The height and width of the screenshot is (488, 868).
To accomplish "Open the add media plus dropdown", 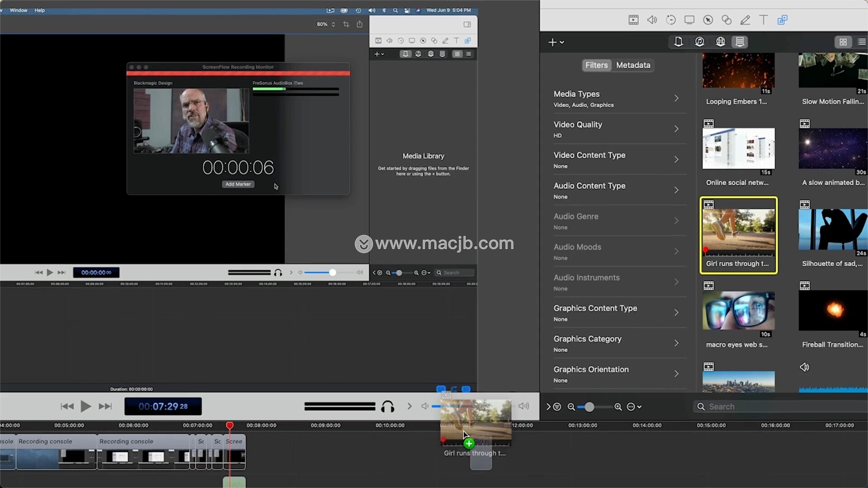I will pos(556,42).
